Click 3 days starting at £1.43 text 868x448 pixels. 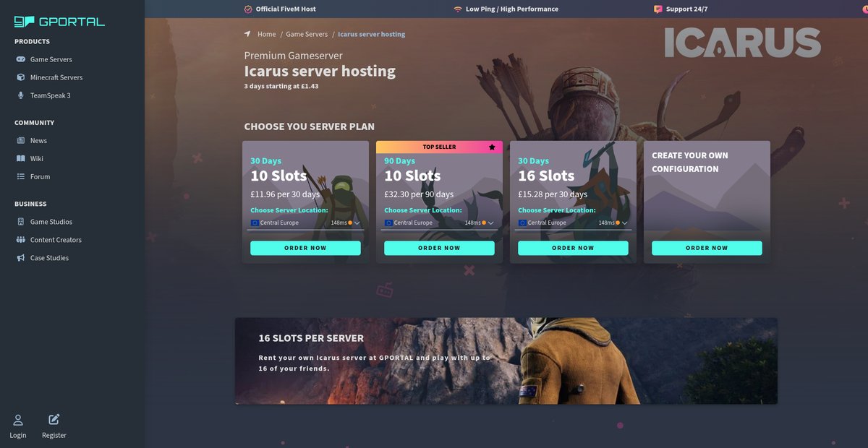point(281,86)
